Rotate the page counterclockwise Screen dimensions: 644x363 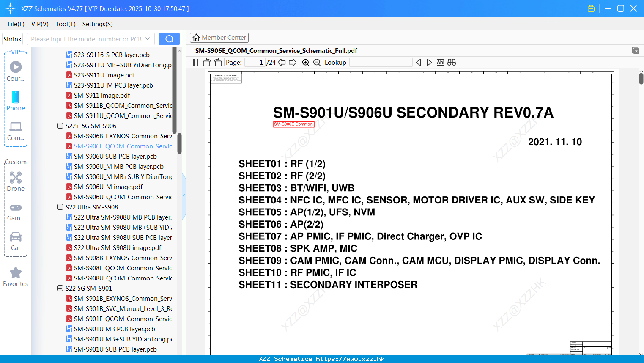206,63
